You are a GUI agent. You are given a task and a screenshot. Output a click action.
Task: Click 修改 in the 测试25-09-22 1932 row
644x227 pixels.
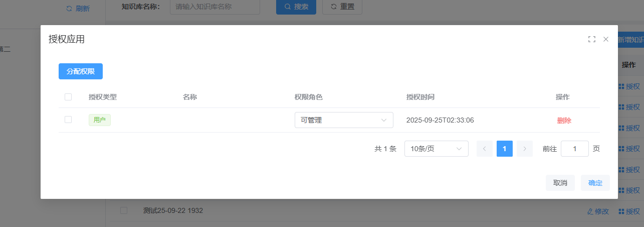coord(598,211)
